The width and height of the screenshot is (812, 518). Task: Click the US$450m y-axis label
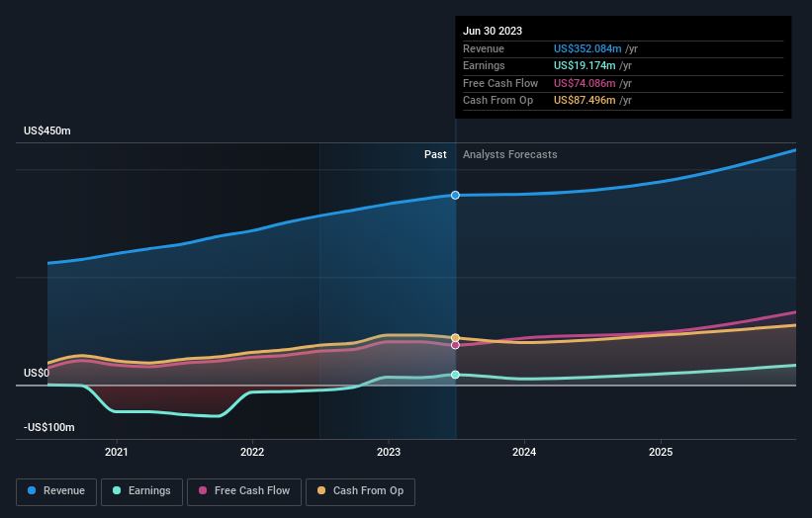(x=47, y=130)
